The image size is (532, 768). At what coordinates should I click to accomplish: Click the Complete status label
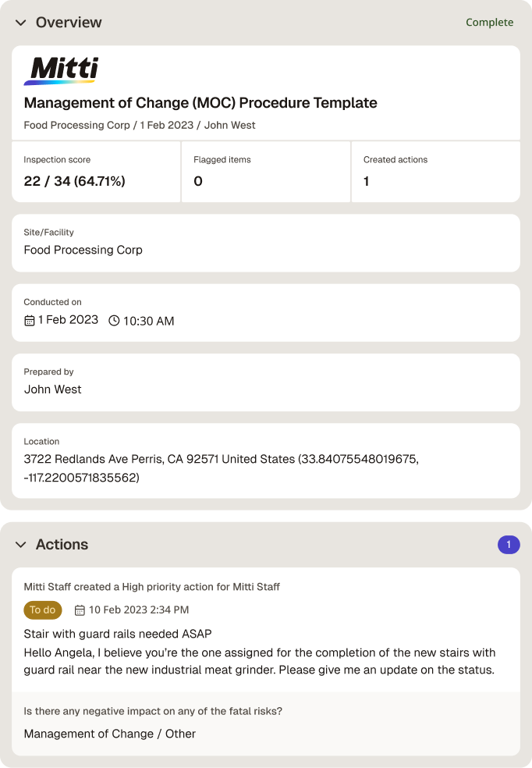pos(489,23)
